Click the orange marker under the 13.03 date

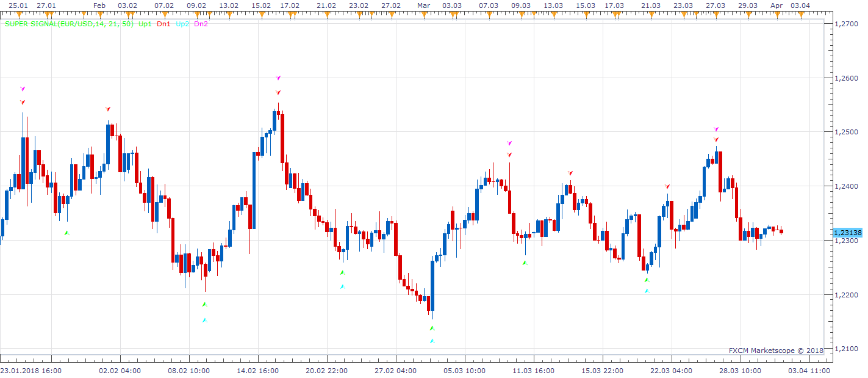point(553,14)
